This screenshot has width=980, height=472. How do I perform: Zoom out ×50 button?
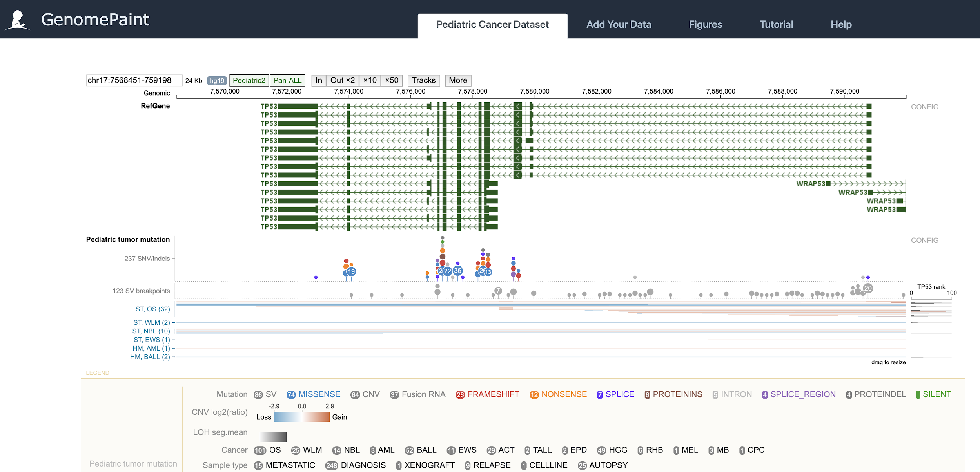click(x=392, y=80)
